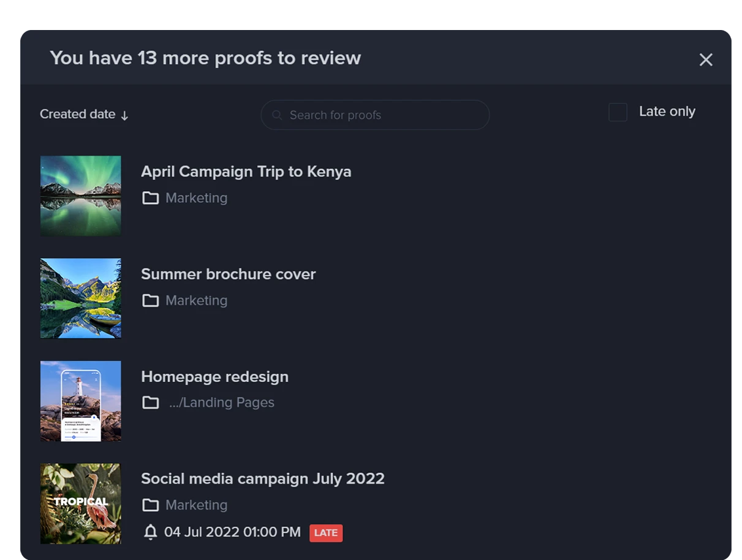
Task: Click the bell icon beside 04 Jul 2022
Action: [150, 532]
